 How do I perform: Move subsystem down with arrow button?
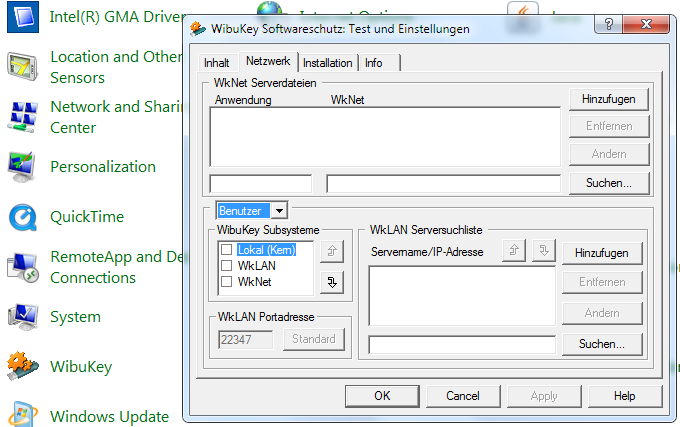tap(332, 283)
